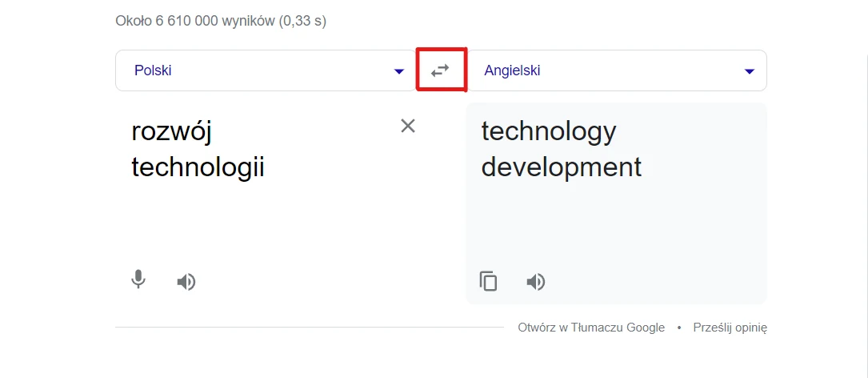Viewport: 868px width, 378px height.
Task: Swap the source and target languages
Action: [x=440, y=70]
